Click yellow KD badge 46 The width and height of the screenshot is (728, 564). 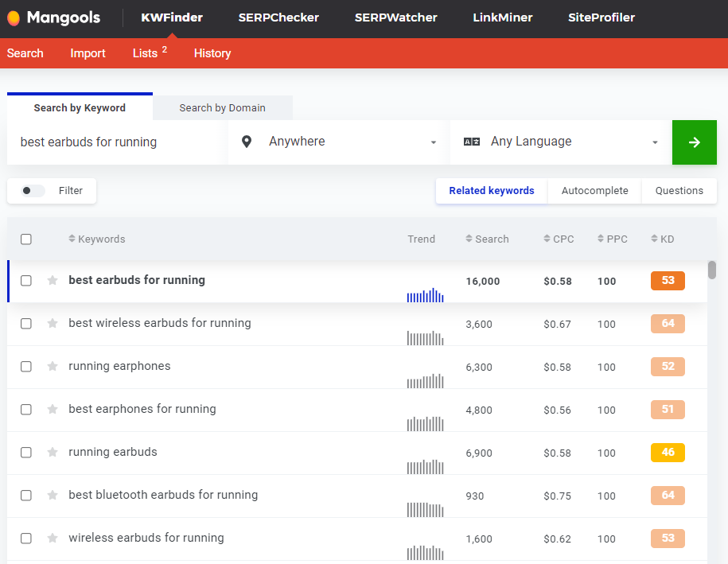[668, 452]
